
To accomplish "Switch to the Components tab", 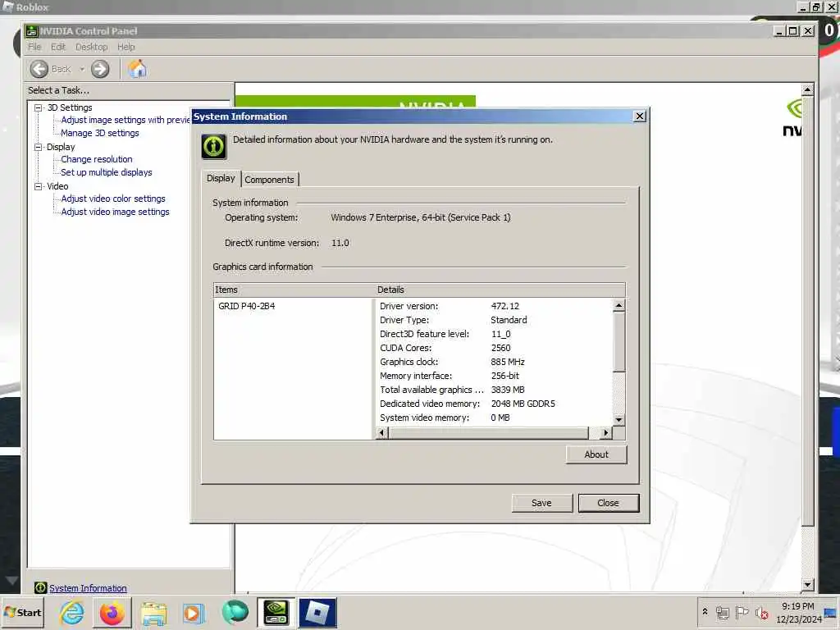I will (269, 180).
